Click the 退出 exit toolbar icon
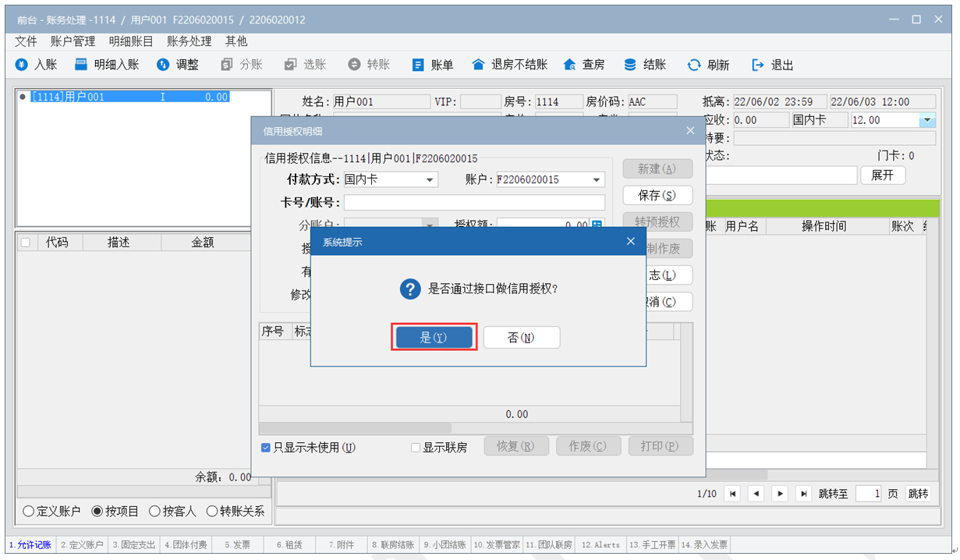 click(x=758, y=66)
